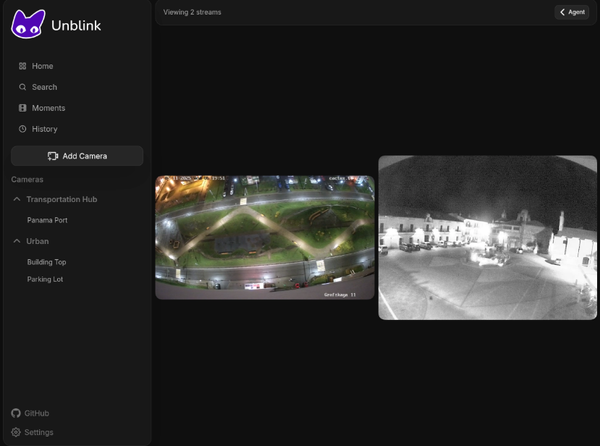600x446 pixels.
Task: Select the Panama Port camera
Action: 47,220
